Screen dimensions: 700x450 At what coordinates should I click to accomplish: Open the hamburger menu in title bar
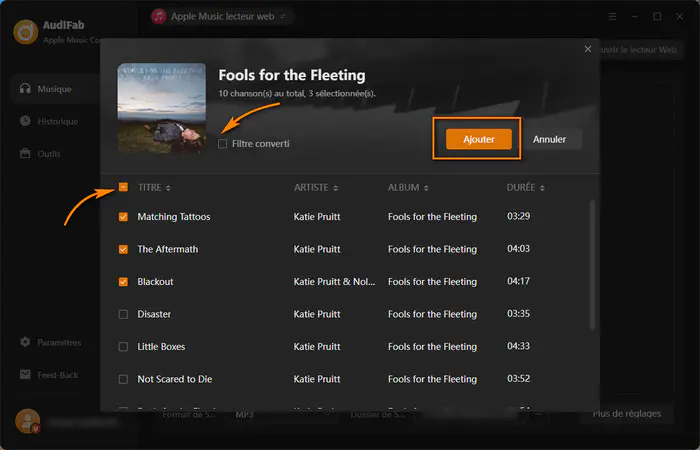point(612,17)
